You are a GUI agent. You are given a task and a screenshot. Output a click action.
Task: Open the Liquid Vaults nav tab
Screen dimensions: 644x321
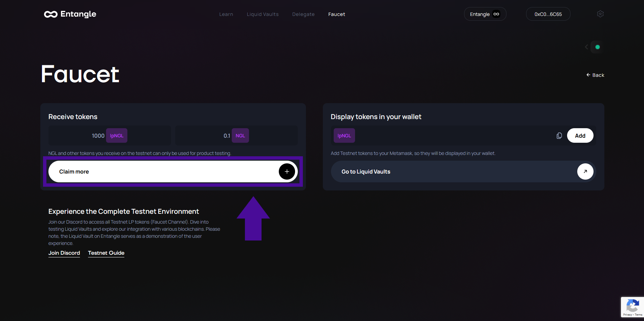[263, 14]
